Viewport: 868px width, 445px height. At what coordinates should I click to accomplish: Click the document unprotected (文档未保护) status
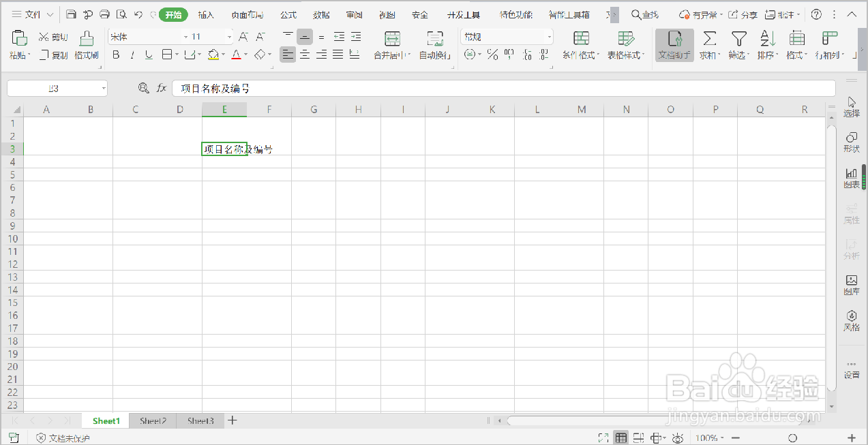click(63, 438)
